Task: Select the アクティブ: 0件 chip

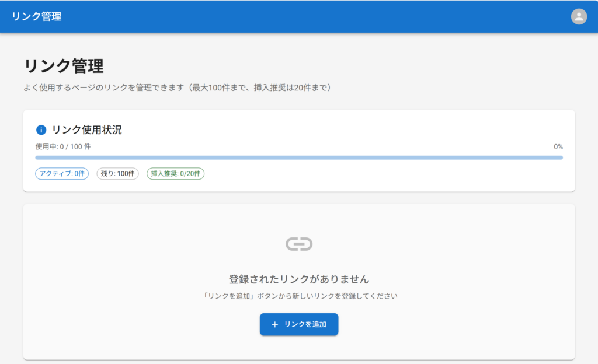Action: (x=62, y=174)
